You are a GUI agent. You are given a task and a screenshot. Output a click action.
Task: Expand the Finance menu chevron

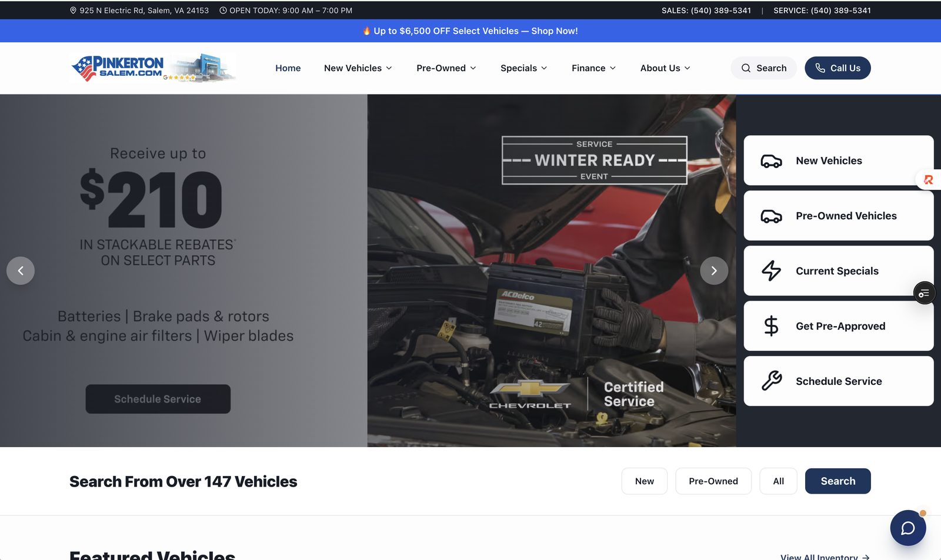[x=613, y=68]
